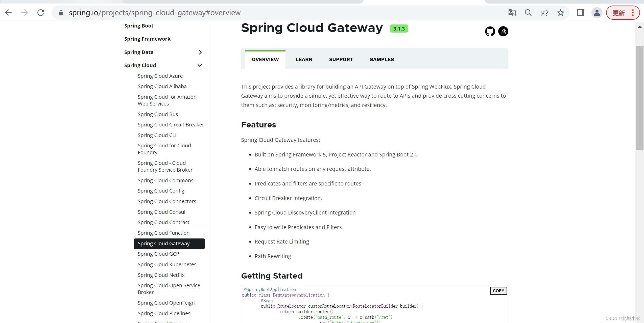Click the page vertical scrollbar thumb
This screenshot has height=323, width=644.
[x=639, y=98]
